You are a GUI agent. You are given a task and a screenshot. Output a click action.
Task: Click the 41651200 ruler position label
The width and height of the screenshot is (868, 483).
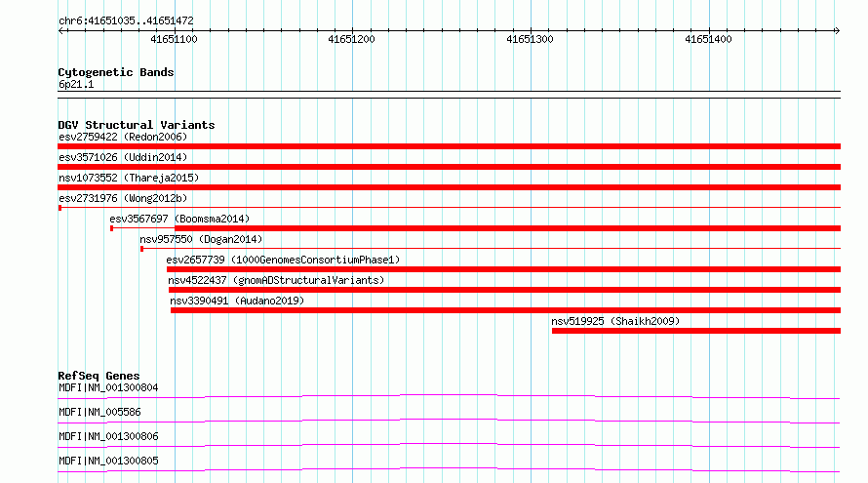[351, 39]
